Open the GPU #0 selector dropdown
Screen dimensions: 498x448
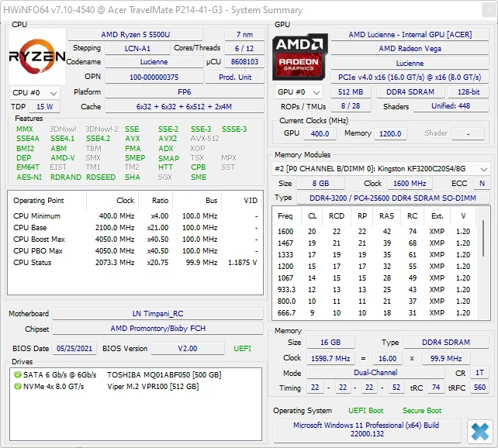(x=299, y=92)
